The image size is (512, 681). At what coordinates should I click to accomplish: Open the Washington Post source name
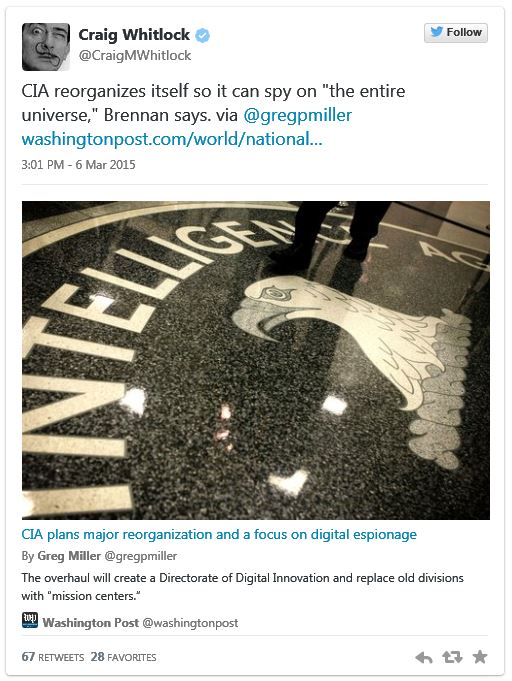(91, 623)
